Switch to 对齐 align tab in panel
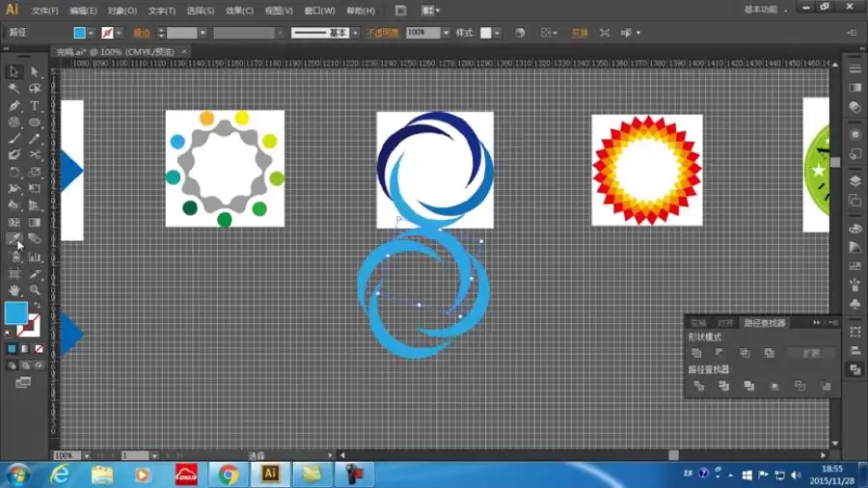The image size is (868, 488). point(725,323)
